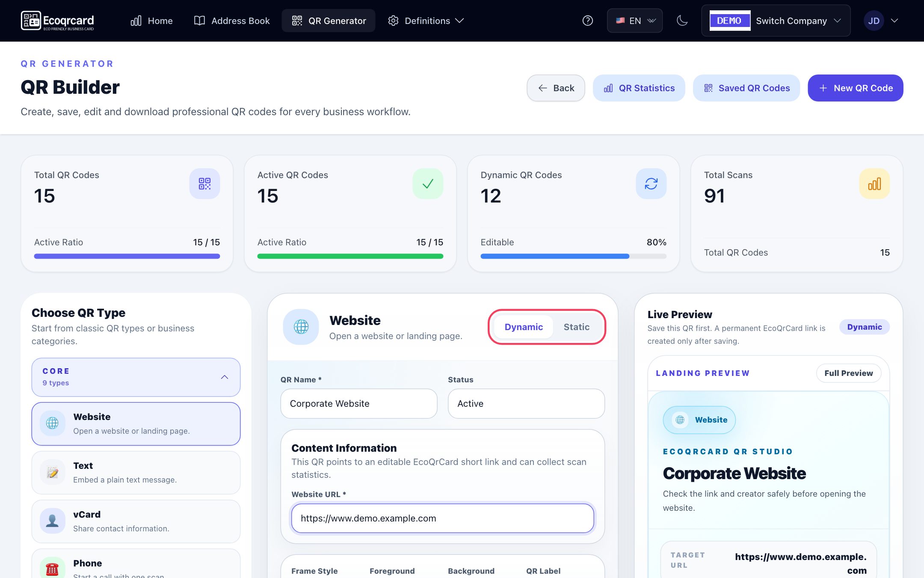The width and height of the screenshot is (924, 578).
Task: Open the EN language dropdown
Action: click(x=635, y=21)
